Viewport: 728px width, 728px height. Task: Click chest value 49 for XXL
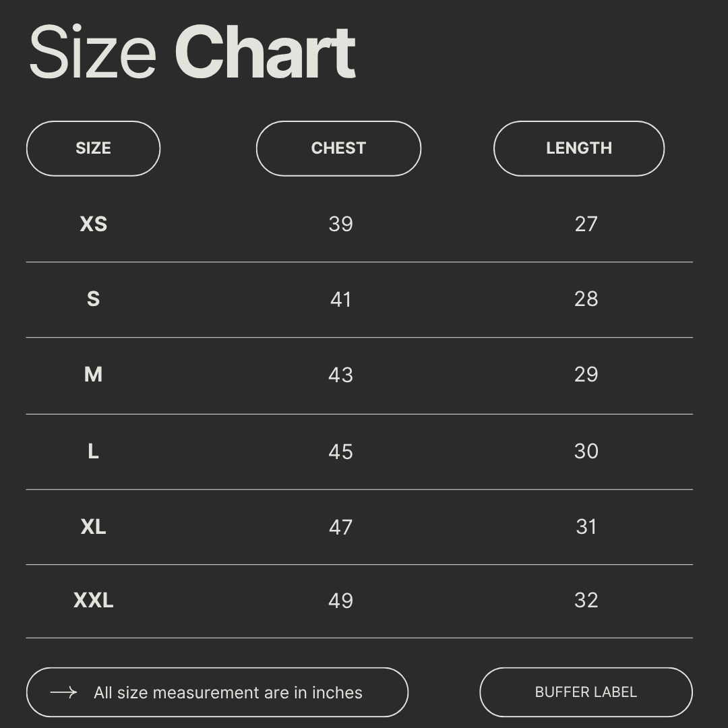341,601
